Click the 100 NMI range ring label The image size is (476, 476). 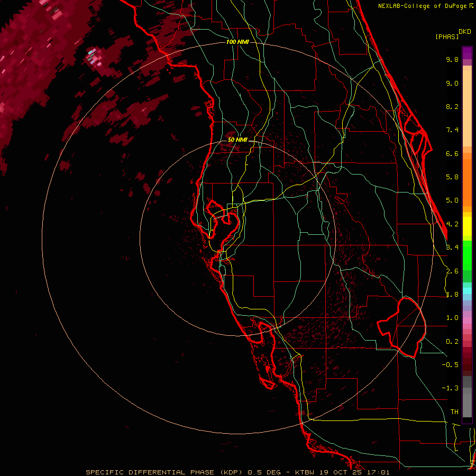pyautogui.click(x=237, y=42)
